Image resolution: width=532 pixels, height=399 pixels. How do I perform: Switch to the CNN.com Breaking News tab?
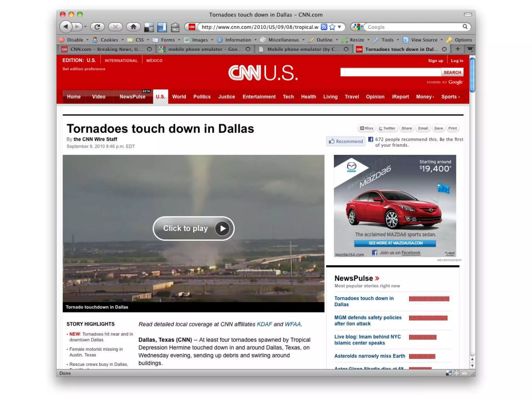tap(106, 49)
